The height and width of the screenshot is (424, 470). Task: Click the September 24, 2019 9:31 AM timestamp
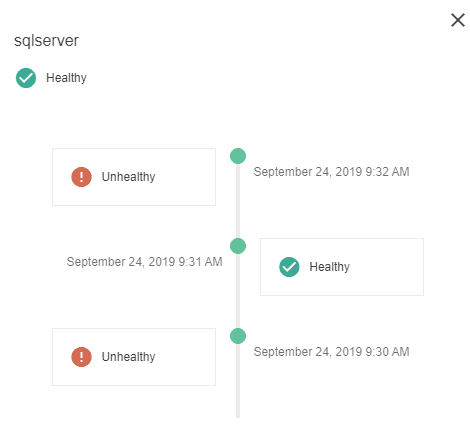tap(144, 262)
